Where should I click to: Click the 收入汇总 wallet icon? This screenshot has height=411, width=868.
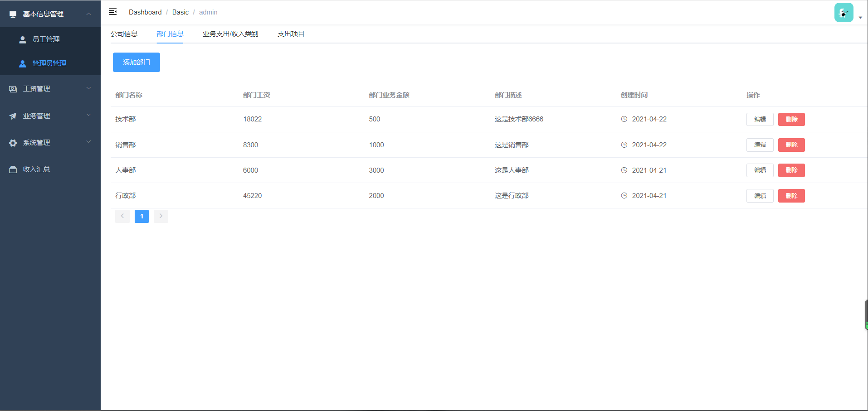tap(13, 169)
